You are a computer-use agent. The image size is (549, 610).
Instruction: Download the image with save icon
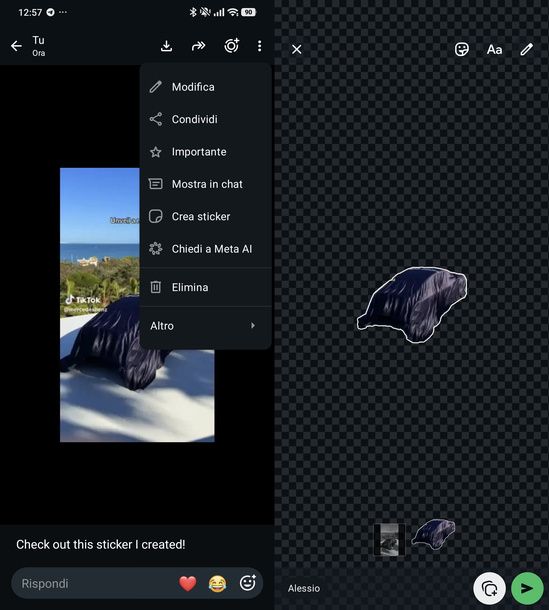point(167,46)
